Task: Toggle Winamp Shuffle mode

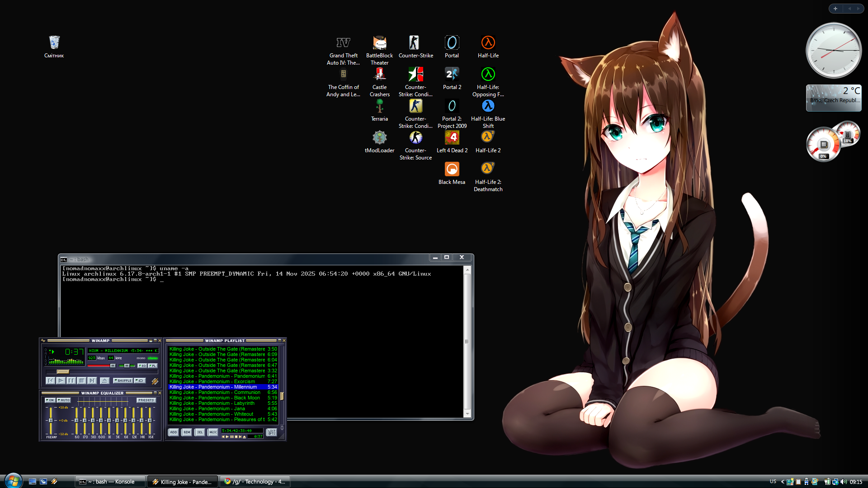Action: [x=123, y=380]
